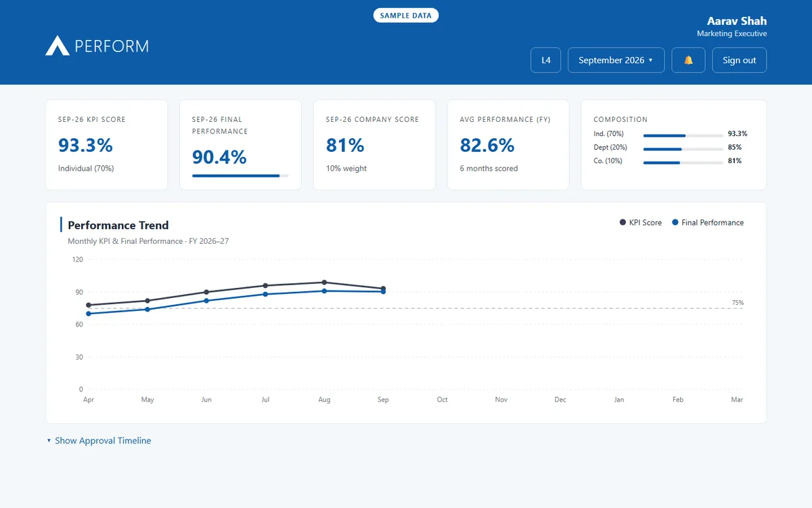This screenshot has height=508, width=812.
Task: Click the Ind. (70%) composition bar
Action: 683,135
